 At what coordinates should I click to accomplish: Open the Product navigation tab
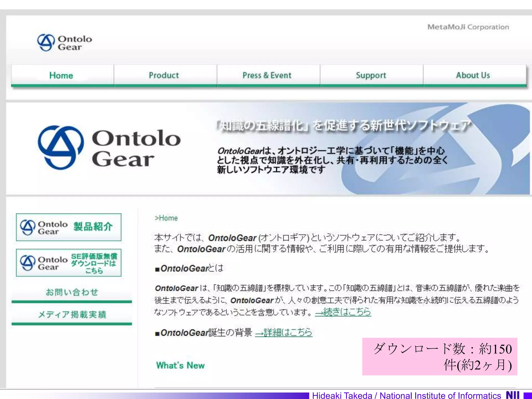point(164,76)
